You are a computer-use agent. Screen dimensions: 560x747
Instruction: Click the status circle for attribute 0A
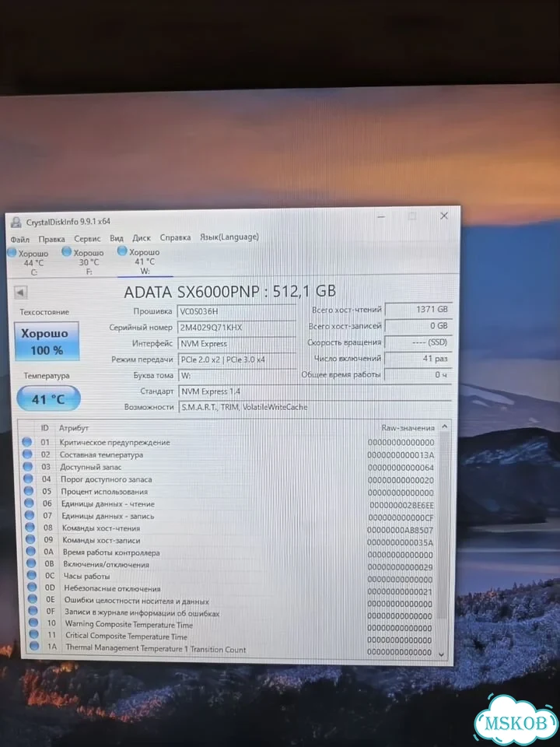click(31, 552)
